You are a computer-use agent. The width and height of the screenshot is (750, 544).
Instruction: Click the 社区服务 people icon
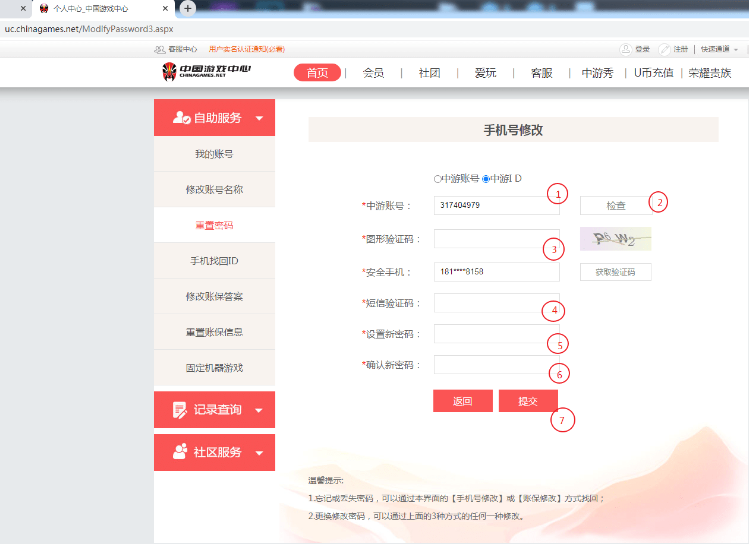180,452
